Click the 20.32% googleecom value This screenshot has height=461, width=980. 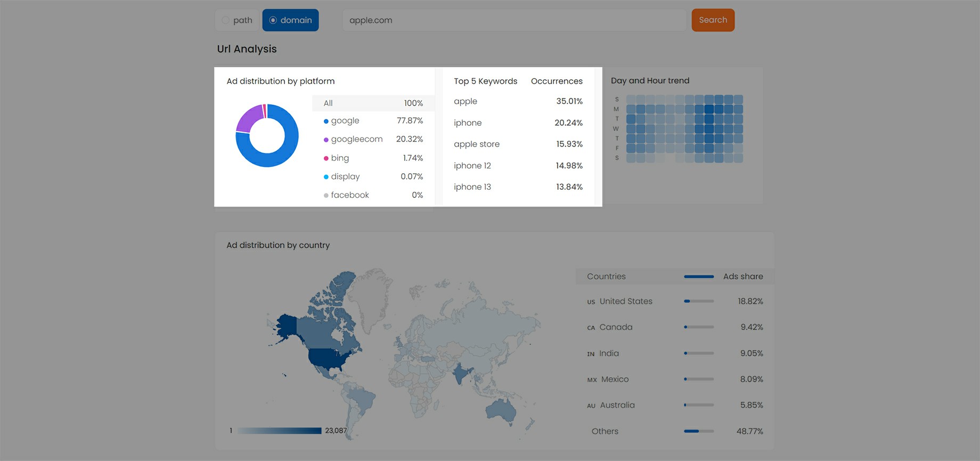coord(410,139)
